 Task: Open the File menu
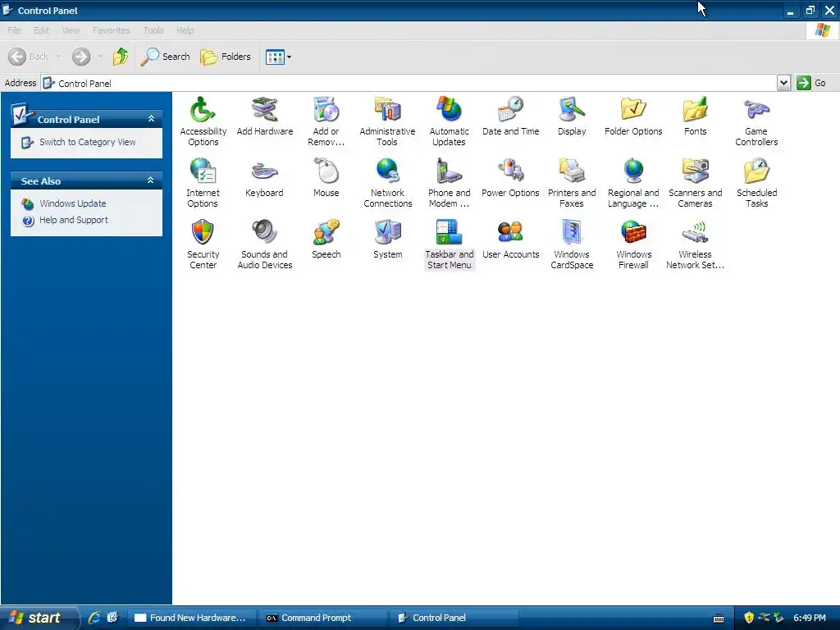[15, 30]
